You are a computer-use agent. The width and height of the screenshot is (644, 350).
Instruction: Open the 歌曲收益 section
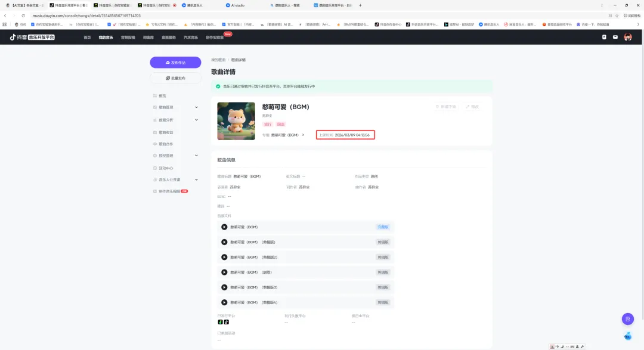pyautogui.click(x=165, y=132)
